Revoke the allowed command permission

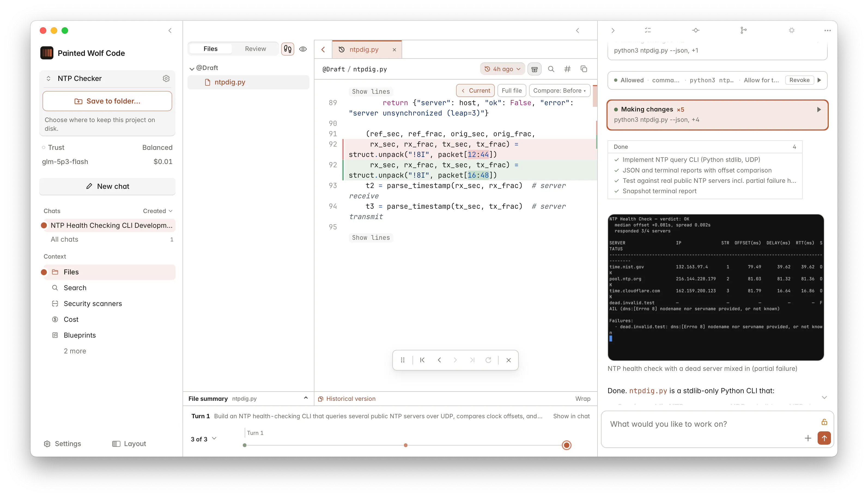point(799,80)
